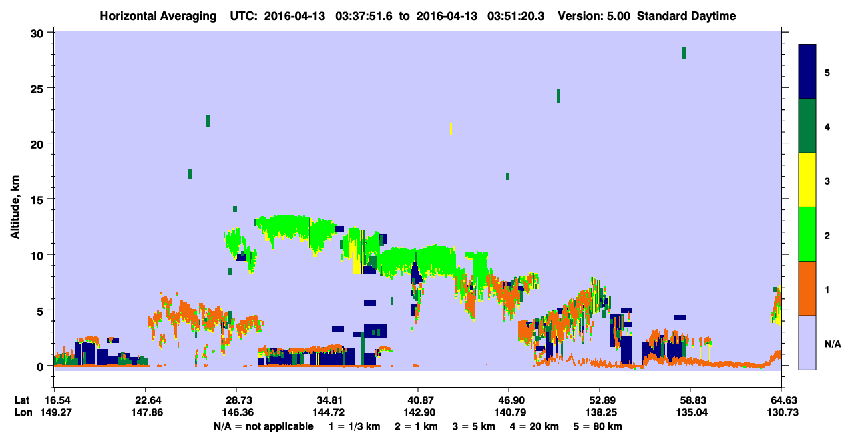
Task: Click the lavender N/A color bar segment
Action: pos(807,342)
